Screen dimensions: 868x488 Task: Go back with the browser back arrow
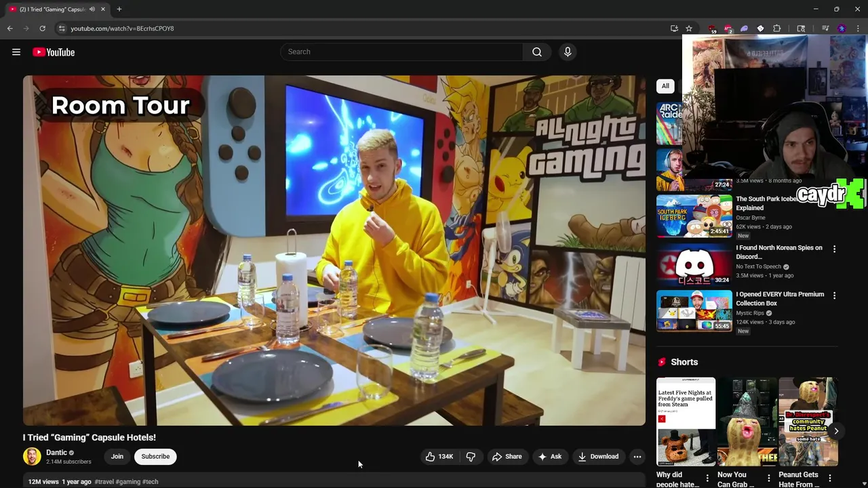pos(9,28)
